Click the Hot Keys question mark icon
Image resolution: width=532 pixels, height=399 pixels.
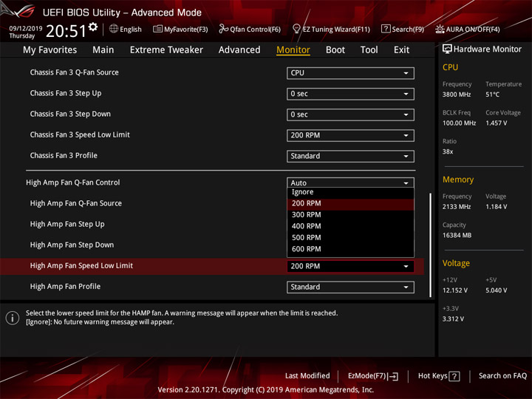click(454, 376)
